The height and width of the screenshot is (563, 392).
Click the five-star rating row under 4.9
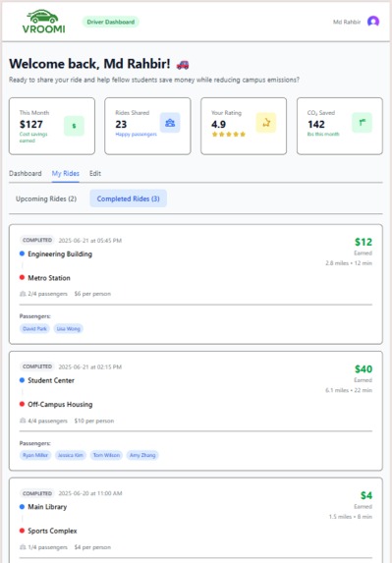pyautogui.click(x=228, y=135)
